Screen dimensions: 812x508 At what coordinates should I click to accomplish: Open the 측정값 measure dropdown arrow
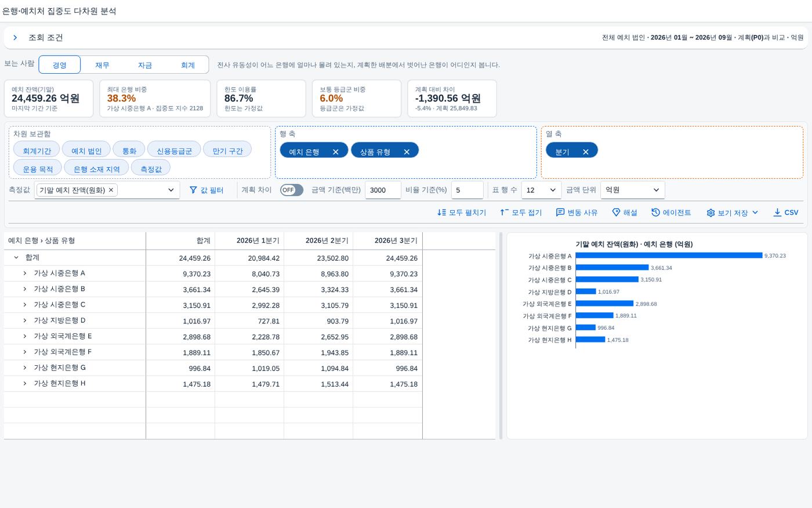(x=171, y=190)
